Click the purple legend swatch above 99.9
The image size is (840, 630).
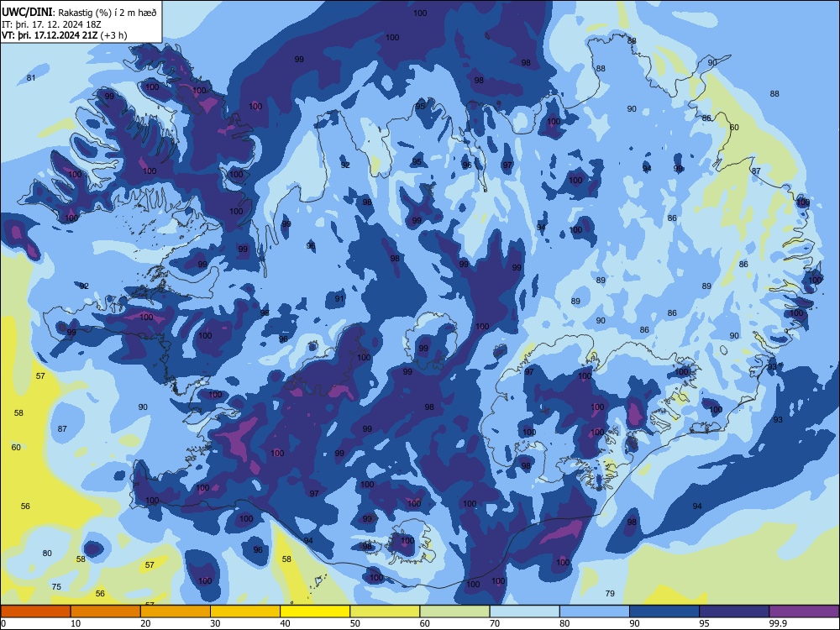[804, 612]
